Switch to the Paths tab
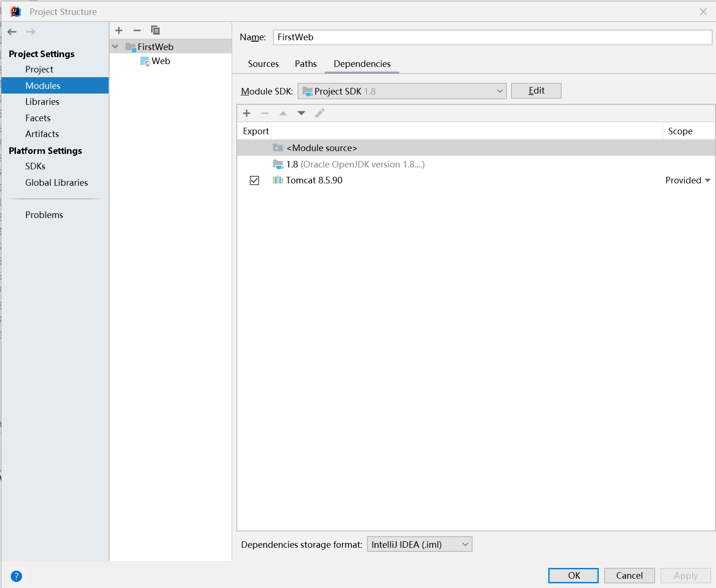This screenshot has height=588, width=716. click(306, 64)
